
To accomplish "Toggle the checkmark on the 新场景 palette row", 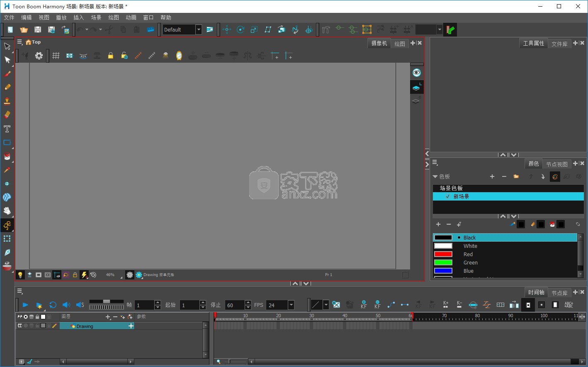I will coord(447,196).
